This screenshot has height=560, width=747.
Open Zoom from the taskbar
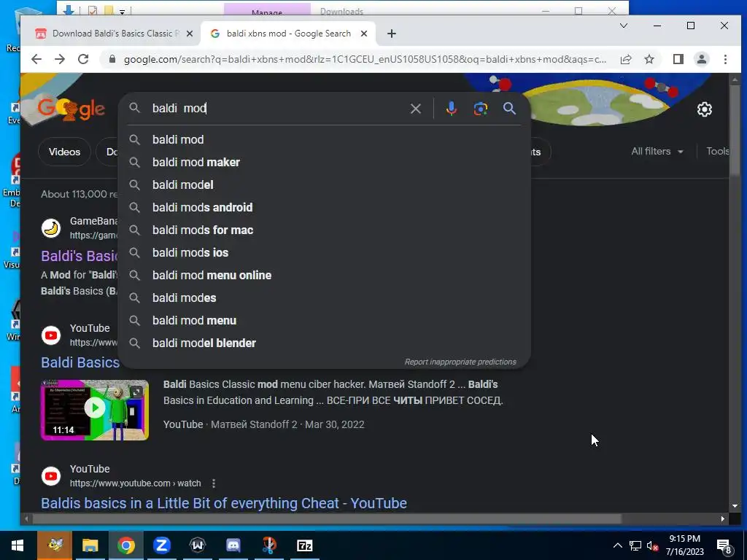point(161,545)
